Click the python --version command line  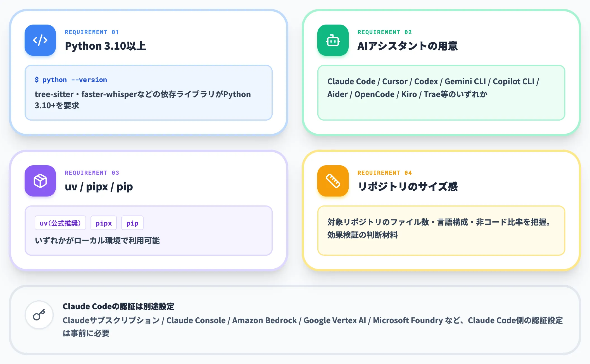pyautogui.click(x=71, y=80)
